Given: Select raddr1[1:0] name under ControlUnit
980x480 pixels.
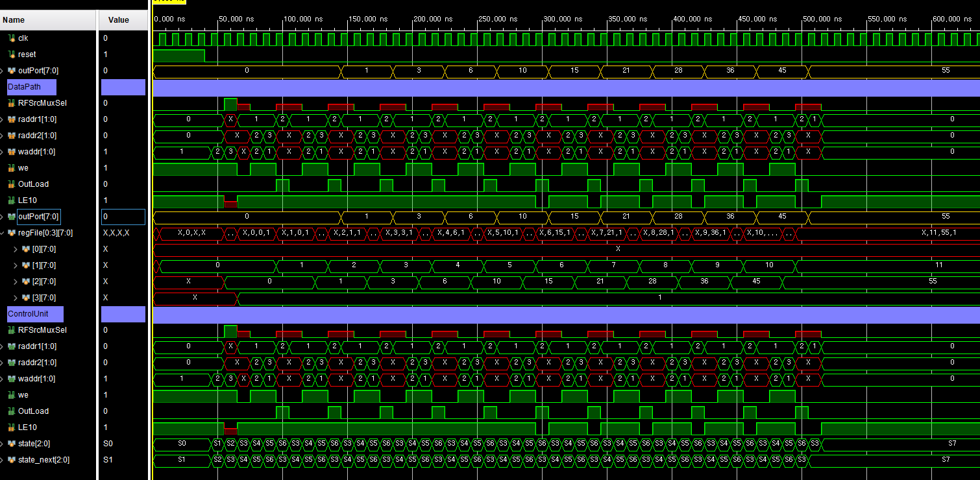Looking at the screenshot, I should pos(37,346).
